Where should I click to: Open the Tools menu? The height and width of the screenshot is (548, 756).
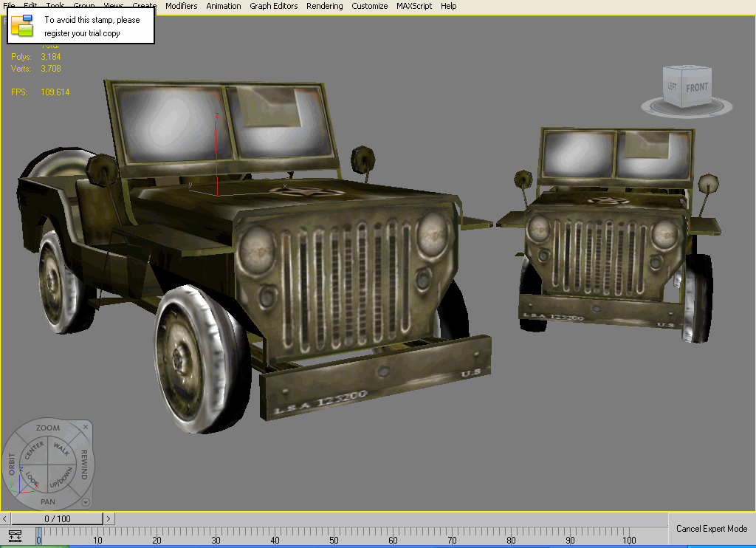tap(55, 5)
